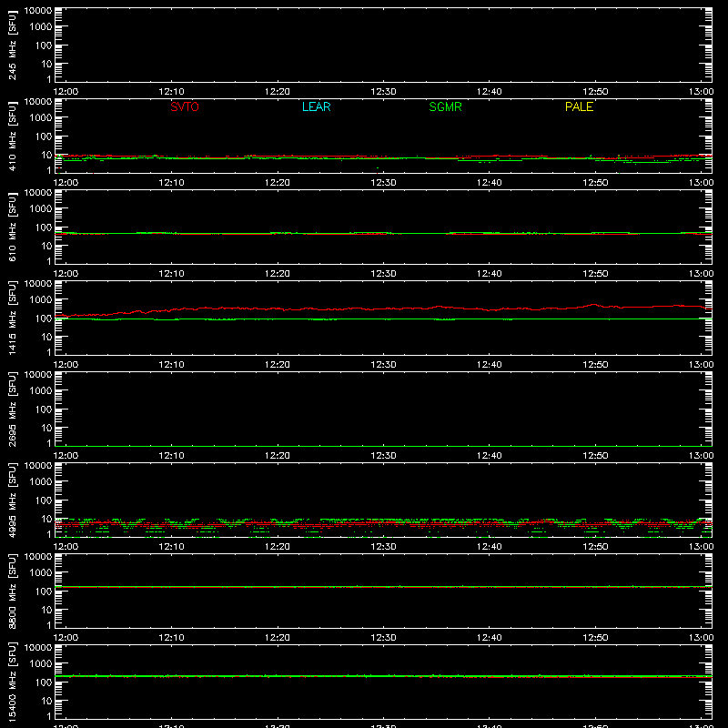Select the "610 MHz [SFU]" axis label
728x728 pixels.
point(12,227)
